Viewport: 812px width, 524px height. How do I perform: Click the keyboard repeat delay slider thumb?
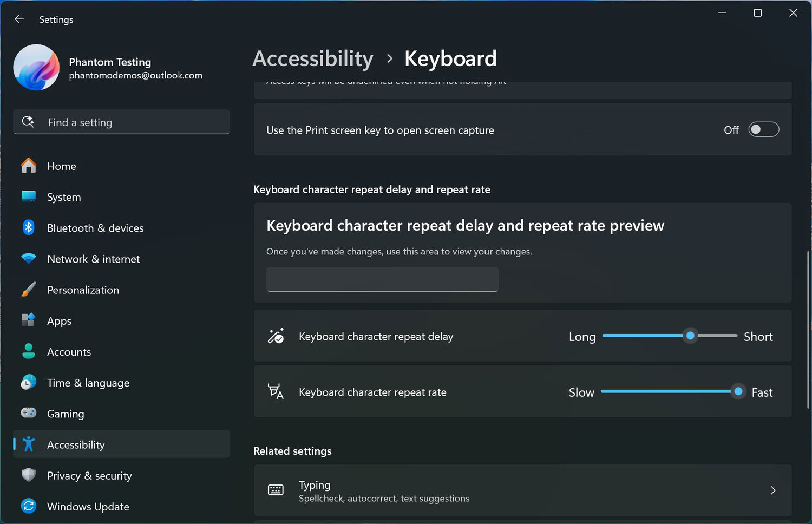(690, 336)
